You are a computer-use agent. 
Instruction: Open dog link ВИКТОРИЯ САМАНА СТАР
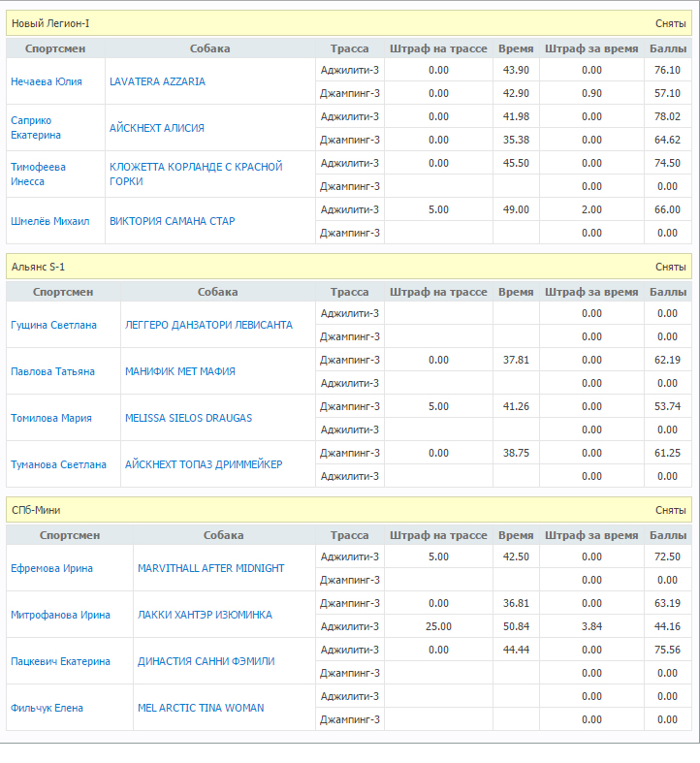point(172,221)
